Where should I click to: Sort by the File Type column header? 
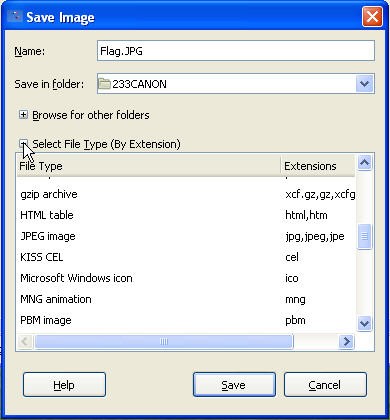click(x=149, y=166)
